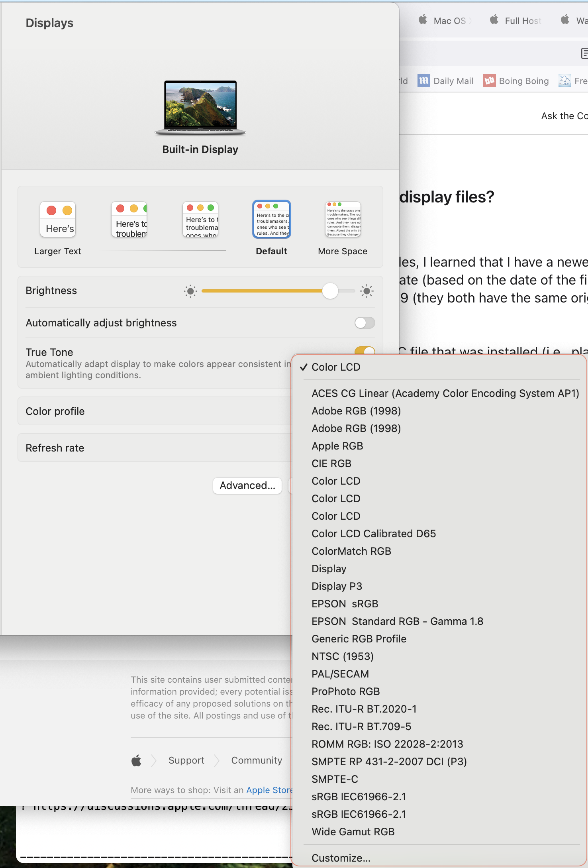Toggle the True Tone switch
The height and width of the screenshot is (868, 588).
point(365,350)
